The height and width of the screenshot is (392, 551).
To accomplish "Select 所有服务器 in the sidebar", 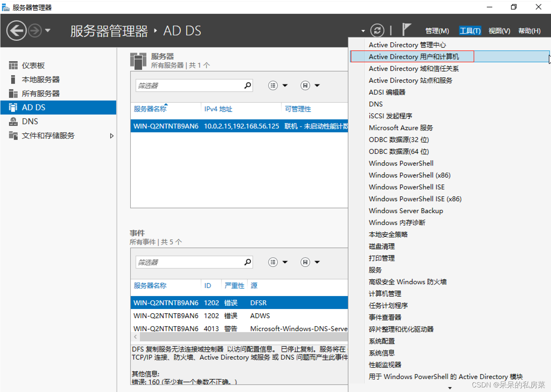I will tap(59, 94).
